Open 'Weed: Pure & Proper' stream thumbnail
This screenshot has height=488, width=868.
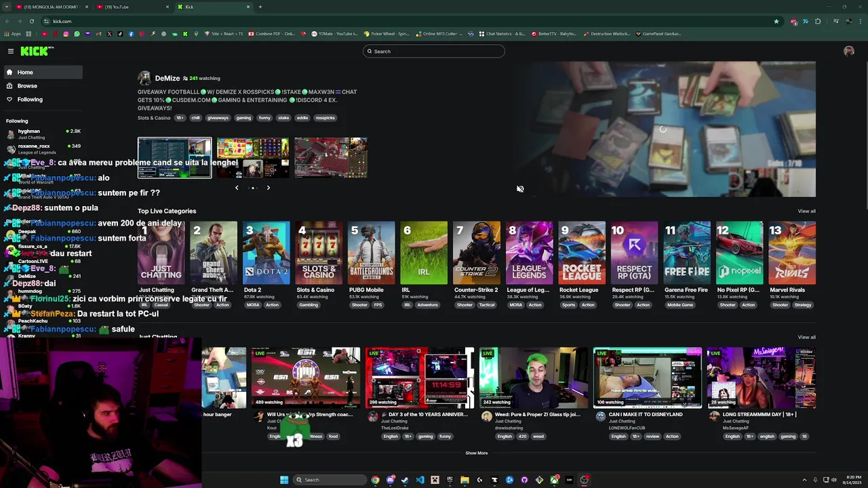pyautogui.click(x=534, y=378)
